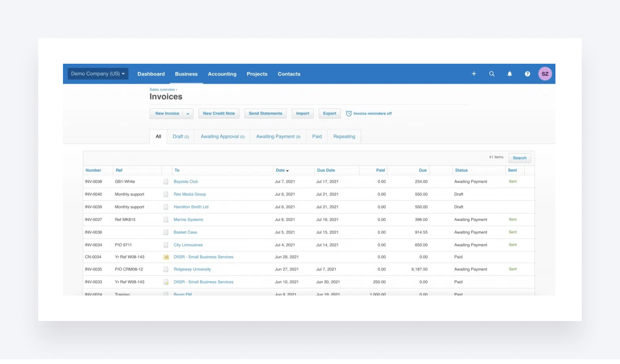
Task: Open the Rex Media Group link
Action: pyautogui.click(x=190, y=194)
